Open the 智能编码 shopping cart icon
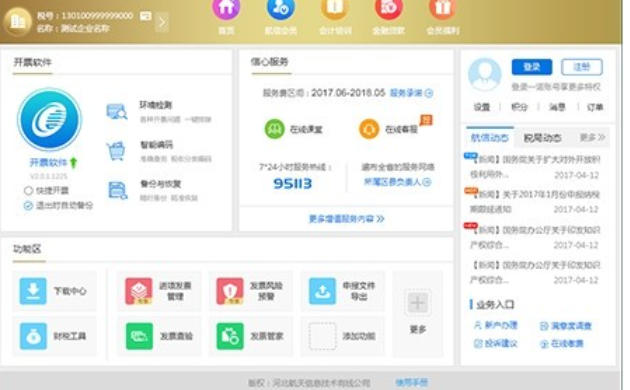Viewport: 630px width, 390px height. 116,151
